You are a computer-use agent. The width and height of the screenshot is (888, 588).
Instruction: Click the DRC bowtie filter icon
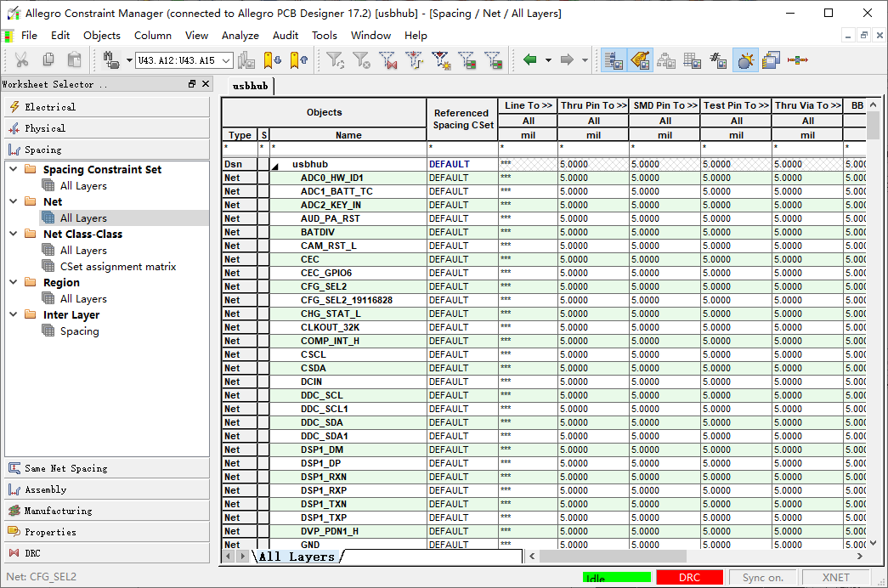click(388, 59)
